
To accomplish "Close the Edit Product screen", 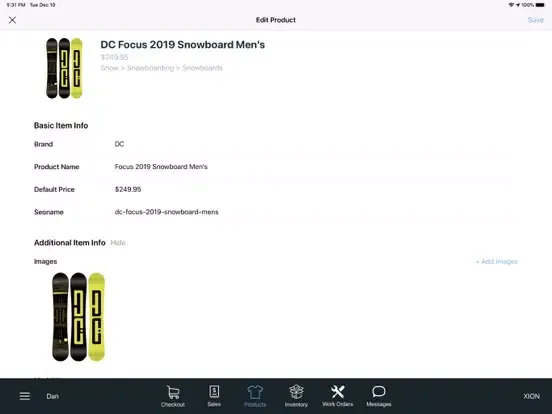I will point(12,20).
